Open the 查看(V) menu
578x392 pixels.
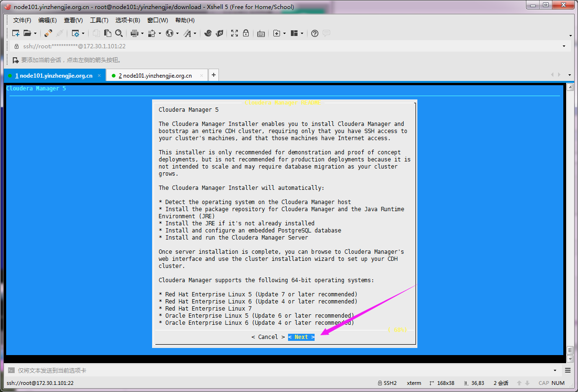(x=73, y=20)
